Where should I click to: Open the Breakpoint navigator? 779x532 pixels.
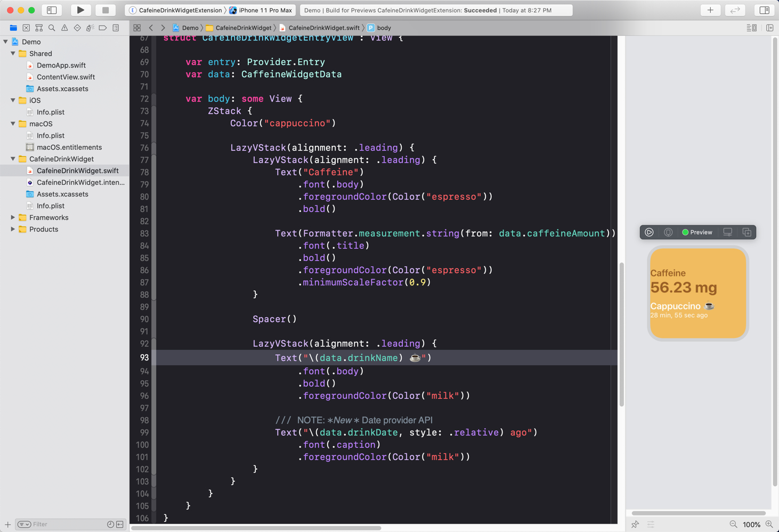(x=103, y=28)
